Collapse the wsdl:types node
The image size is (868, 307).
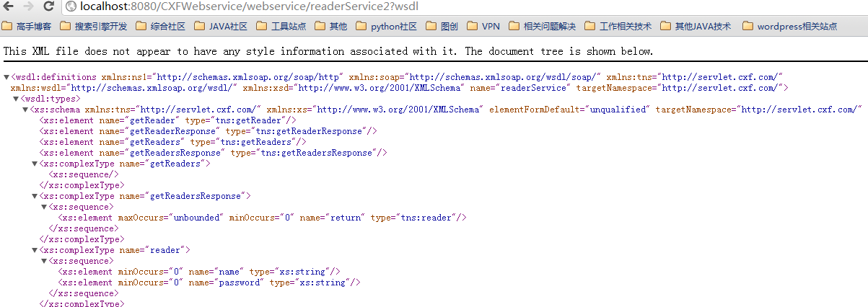coord(17,99)
